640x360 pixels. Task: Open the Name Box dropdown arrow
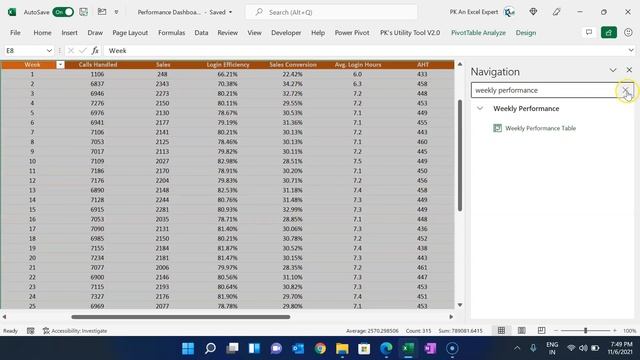49,51
